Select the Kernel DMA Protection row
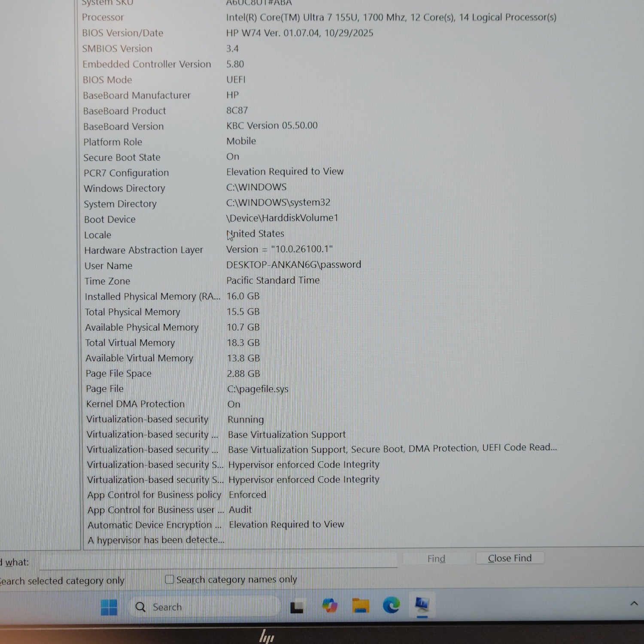Screen dimensions: 644x644 [135, 404]
